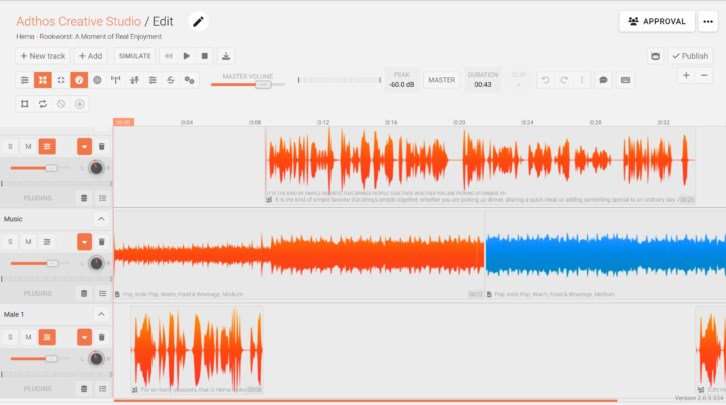Click the storage disk icon beside Publish
Screen dimensions: 726x405
click(655, 56)
